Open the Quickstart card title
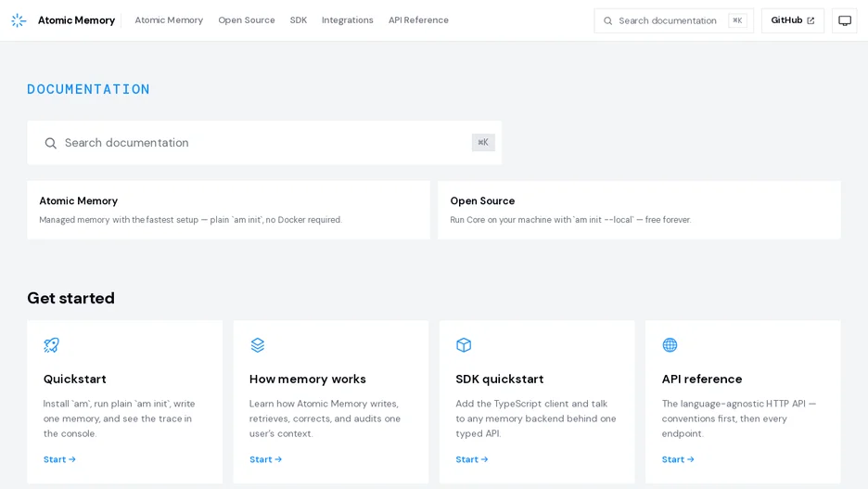The width and height of the screenshot is (868, 489). 75,379
